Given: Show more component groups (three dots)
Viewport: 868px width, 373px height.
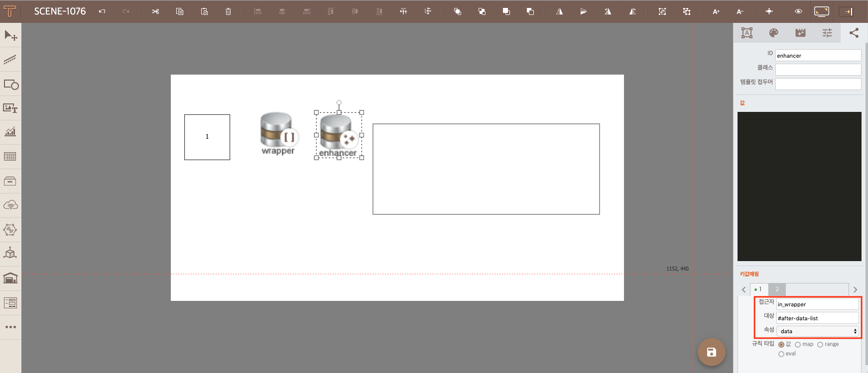Looking at the screenshot, I should tap(10, 327).
